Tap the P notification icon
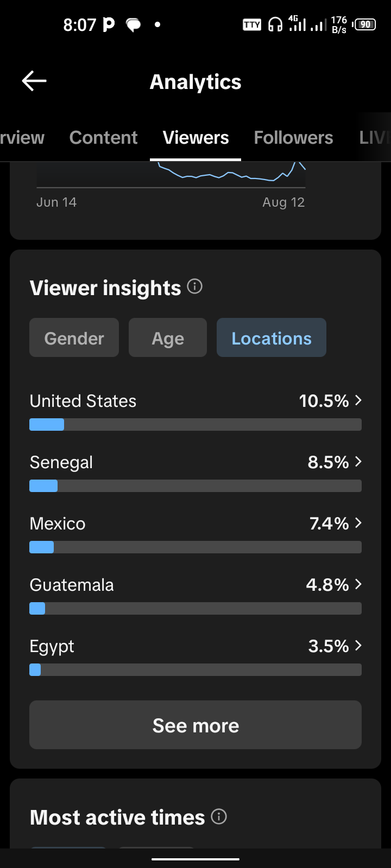391x868 pixels. pos(109,24)
